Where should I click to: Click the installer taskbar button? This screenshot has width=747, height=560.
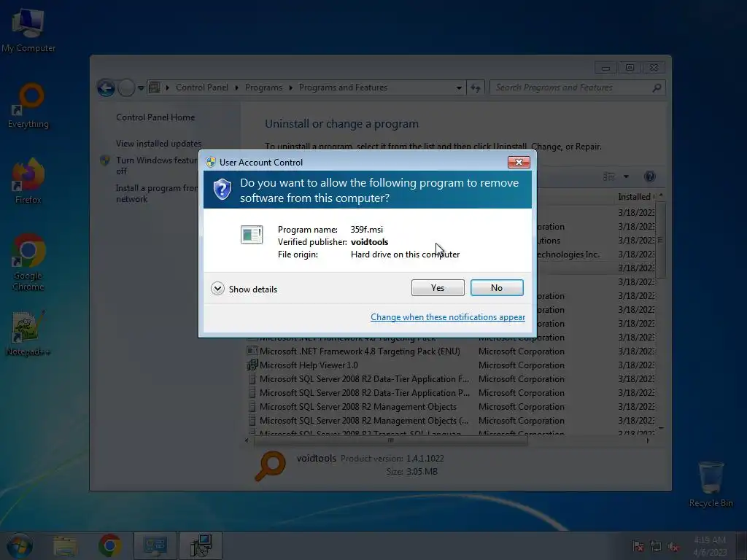[201, 545]
